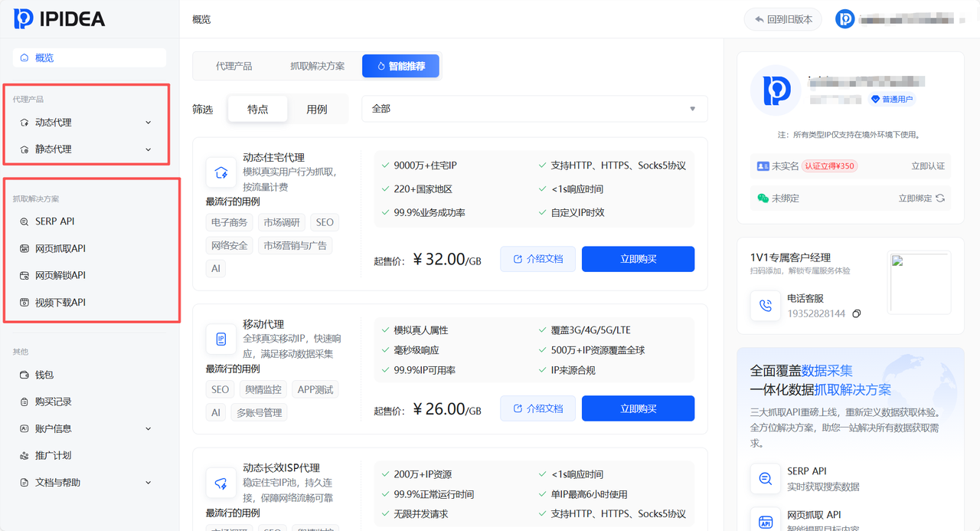This screenshot has width=980, height=531.
Task: Open 介绍文档 for 移动代理
Action: pyautogui.click(x=537, y=408)
